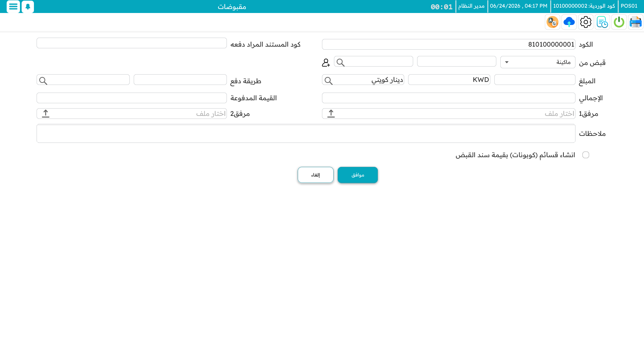
Task: Click the cloud upload icon
Action: coord(569,22)
